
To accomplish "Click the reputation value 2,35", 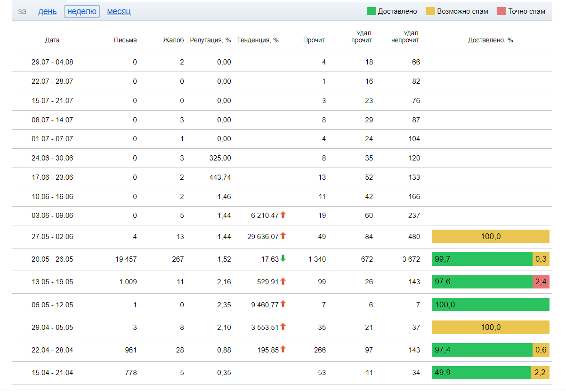I will coord(224,304).
